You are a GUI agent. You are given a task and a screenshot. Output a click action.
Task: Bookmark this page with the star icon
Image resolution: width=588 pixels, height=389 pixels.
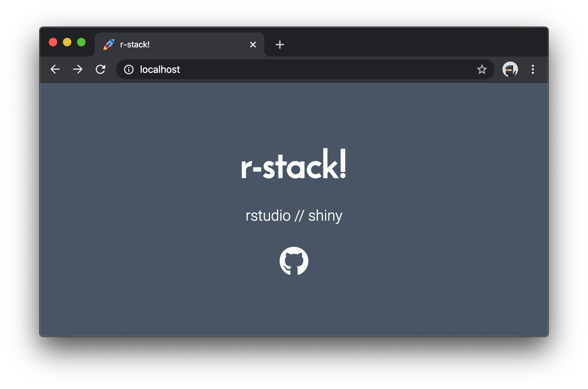coord(482,69)
